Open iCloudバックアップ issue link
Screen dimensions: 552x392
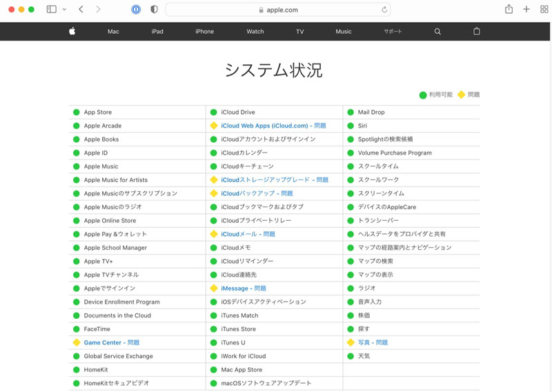pyautogui.click(x=257, y=193)
